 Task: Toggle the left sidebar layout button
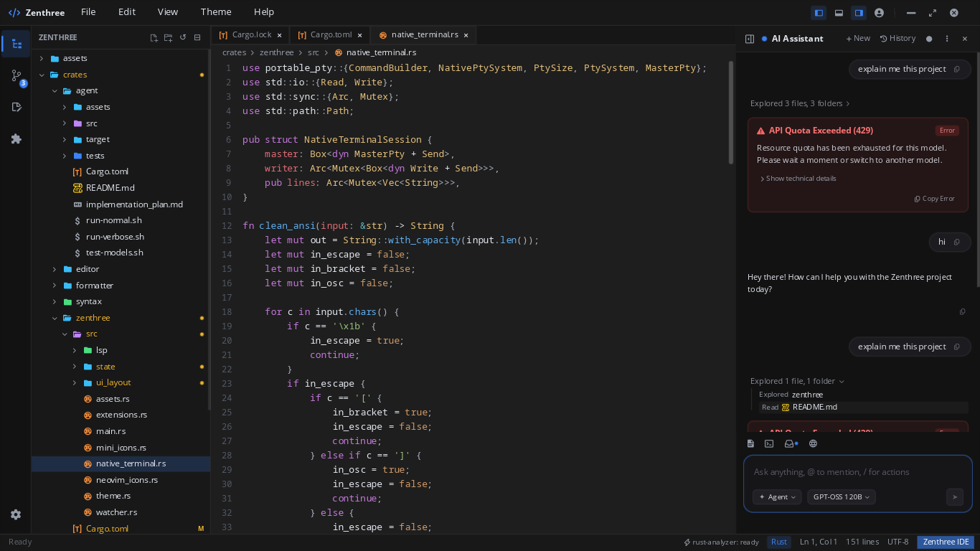pyautogui.click(x=819, y=12)
